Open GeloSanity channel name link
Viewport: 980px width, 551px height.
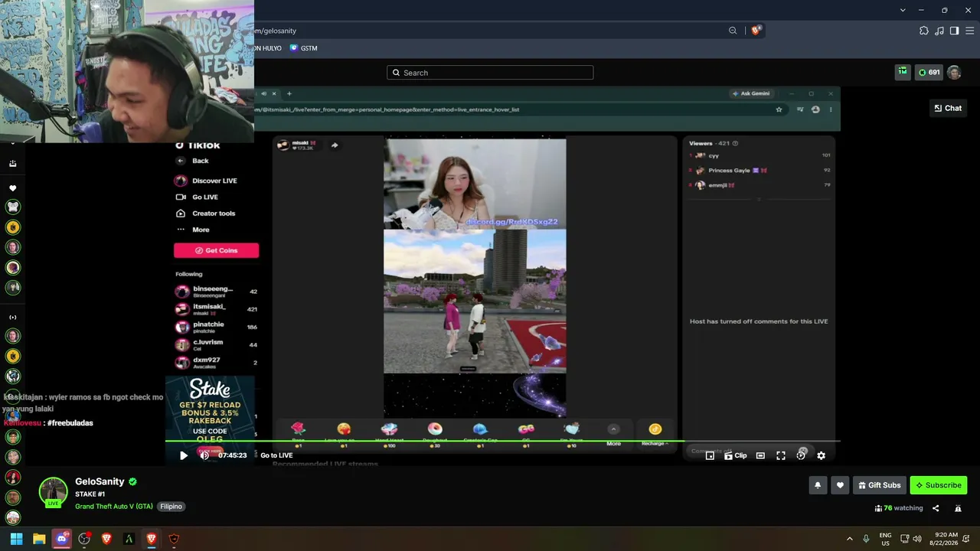pos(100,481)
